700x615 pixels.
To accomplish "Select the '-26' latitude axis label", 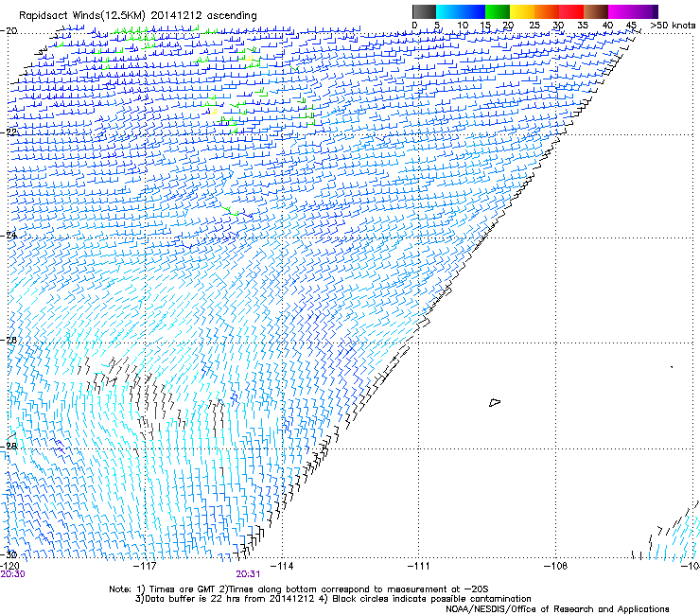I will click(x=9, y=341).
